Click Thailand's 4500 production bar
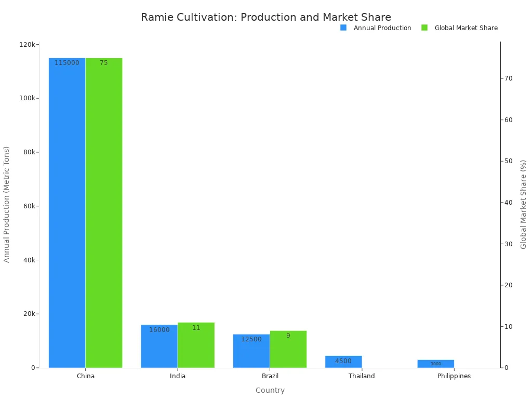This screenshot has width=532, height=399. (x=344, y=362)
